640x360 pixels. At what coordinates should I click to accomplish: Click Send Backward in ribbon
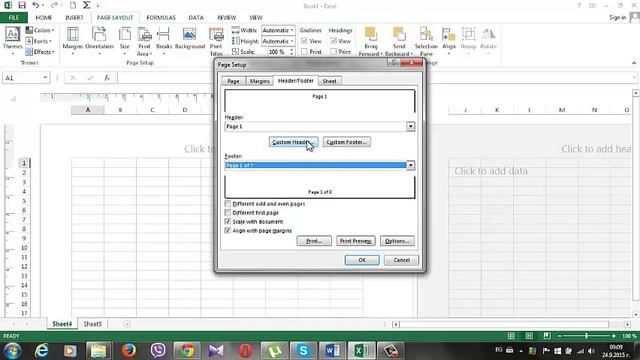click(399, 41)
